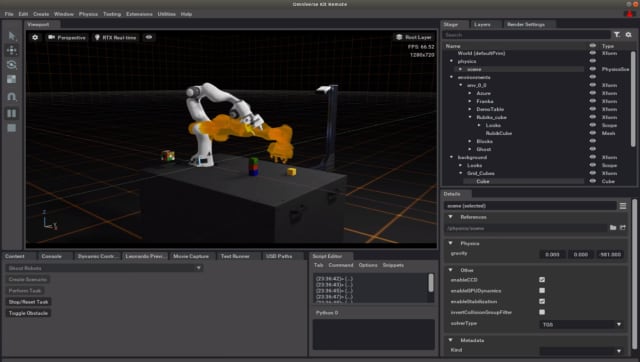The height and width of the screenshot is (362, 640).
Task: Switch to the Console tab
Action: point(51,256)
